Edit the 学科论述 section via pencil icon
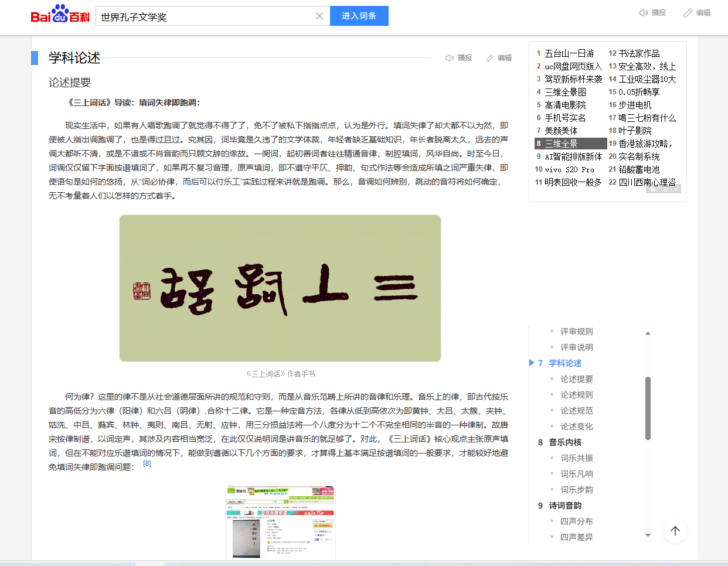 [490, 58]
